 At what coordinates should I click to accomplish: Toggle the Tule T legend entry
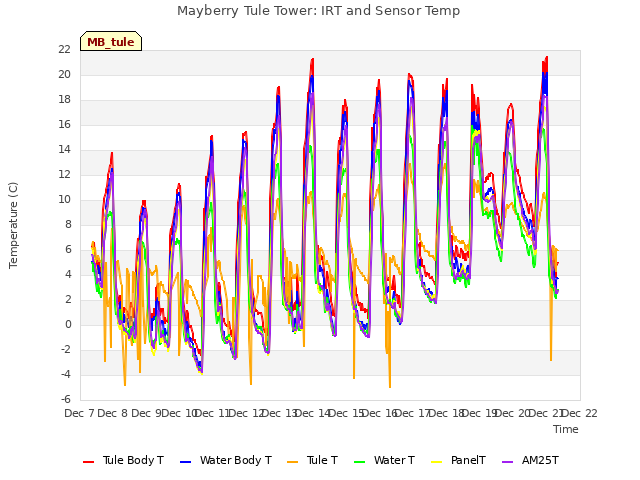[x=312, y=460]
